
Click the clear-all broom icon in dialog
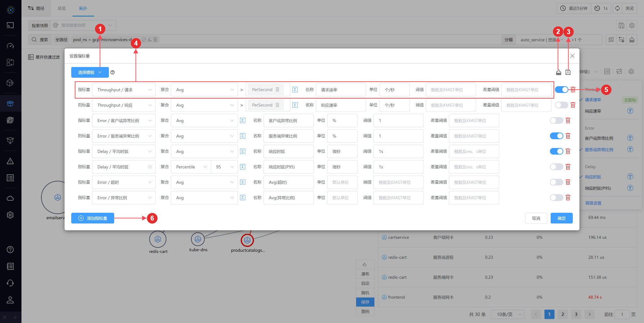point(558,72)
